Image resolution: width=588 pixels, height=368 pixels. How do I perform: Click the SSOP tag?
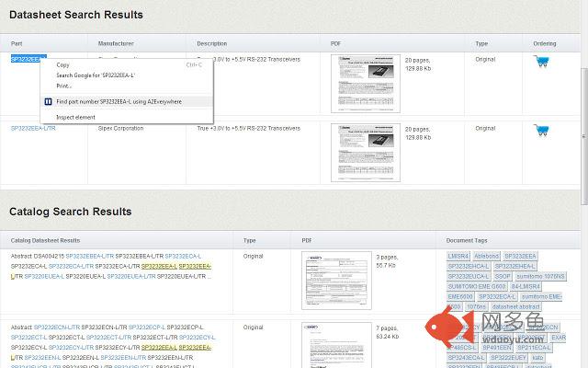coord(503,276)
